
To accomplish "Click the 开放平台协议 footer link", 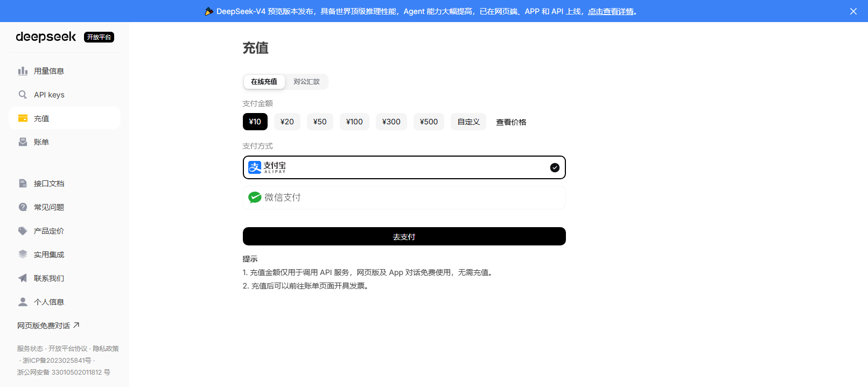I will (x=68, y=349).
